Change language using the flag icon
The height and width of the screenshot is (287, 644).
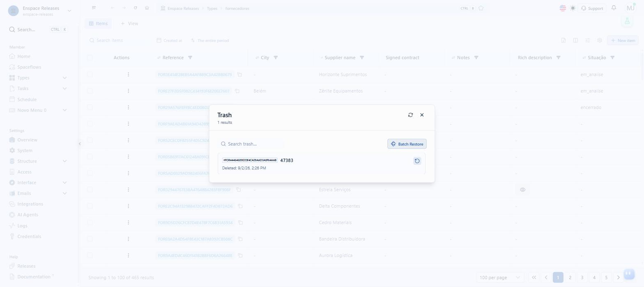(x=563, y=8)
